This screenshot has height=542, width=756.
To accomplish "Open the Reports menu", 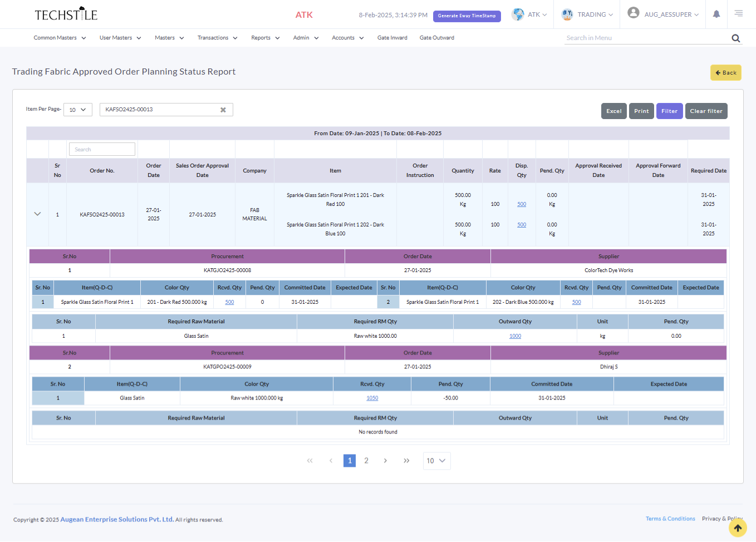I will [265, 38].
